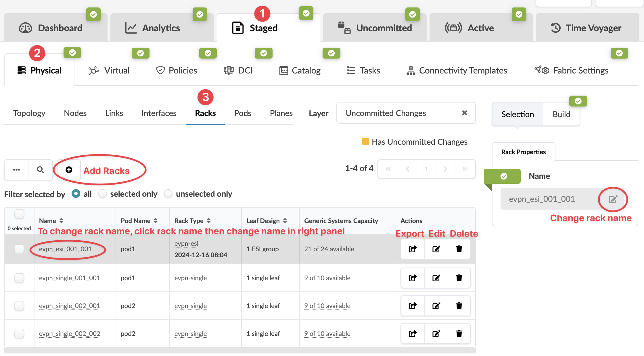Edit rack evpn_single_001_001

coord(436,278)
